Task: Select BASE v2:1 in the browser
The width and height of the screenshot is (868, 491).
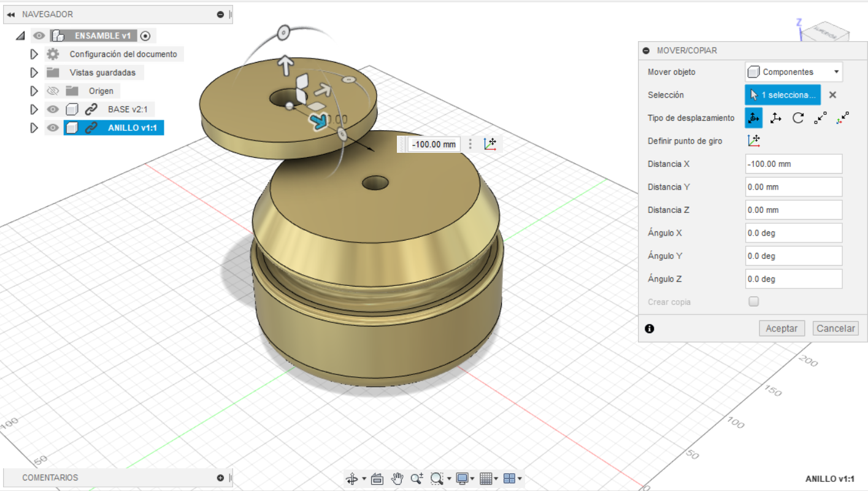Action: tap(128, 109)
